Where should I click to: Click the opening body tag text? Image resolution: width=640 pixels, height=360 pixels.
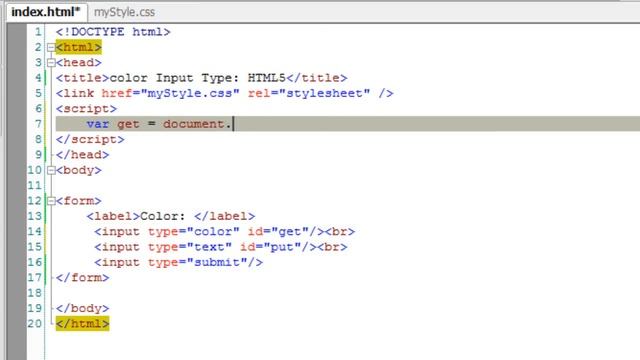[x=78, y=170]
